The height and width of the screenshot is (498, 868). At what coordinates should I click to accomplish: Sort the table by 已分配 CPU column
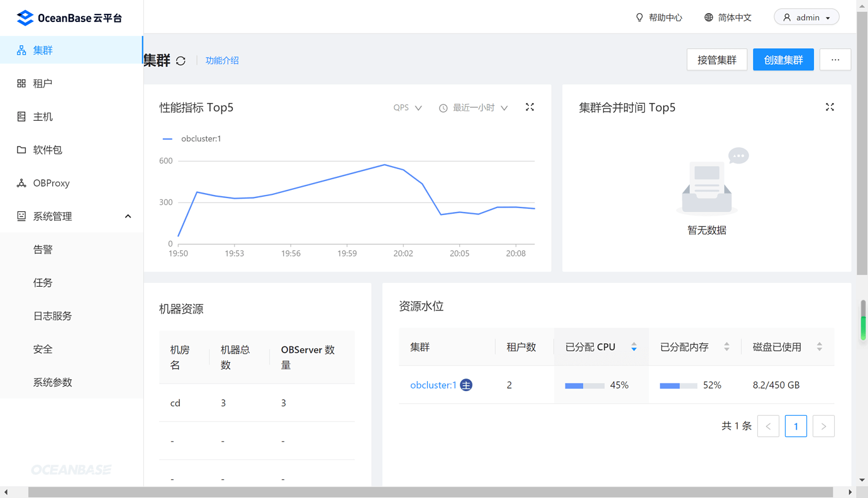(x=634, y=346)
